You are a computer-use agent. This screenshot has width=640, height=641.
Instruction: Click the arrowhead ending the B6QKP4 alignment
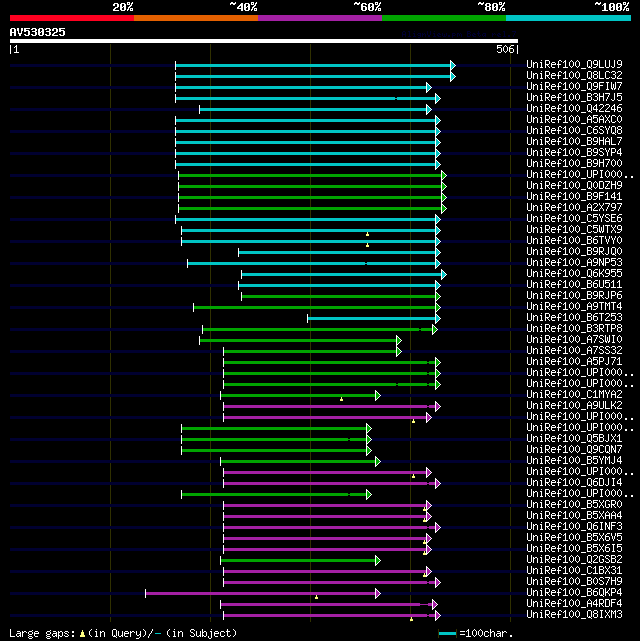point(378,593)
